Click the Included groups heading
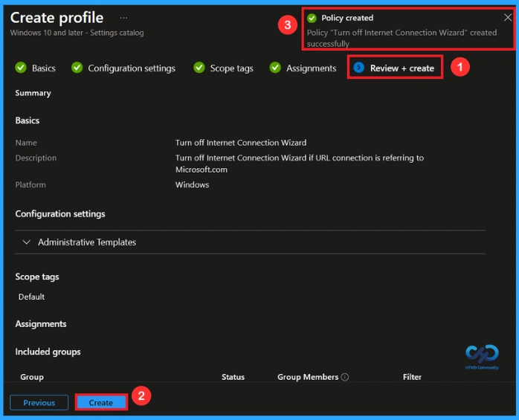This screenshot has width=519, height=420. tap(48, 352)
